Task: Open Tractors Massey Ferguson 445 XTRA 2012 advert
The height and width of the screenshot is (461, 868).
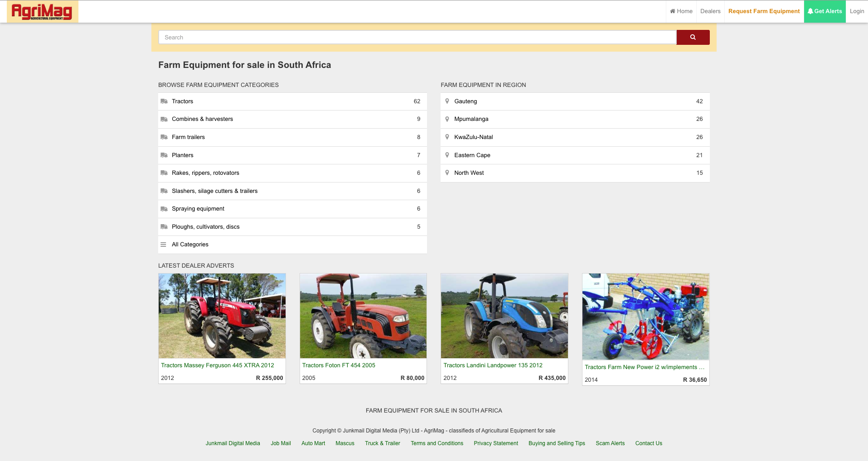Action: [218, 365]
